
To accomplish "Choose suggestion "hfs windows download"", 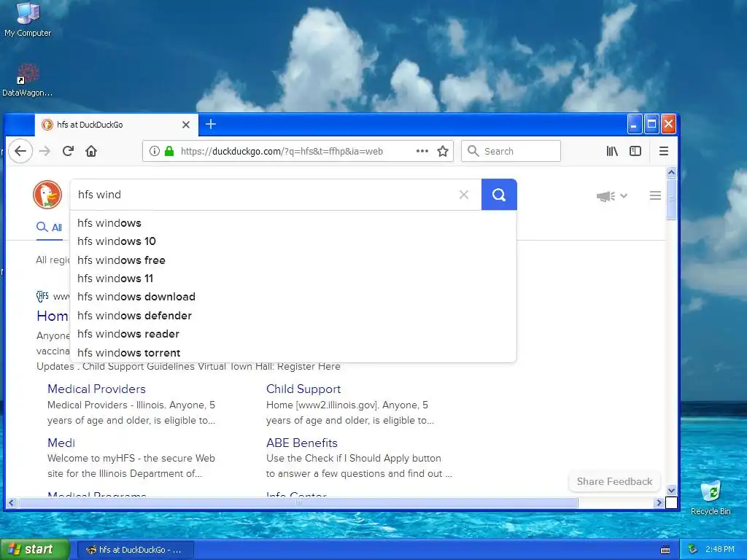I will point(293,297).
